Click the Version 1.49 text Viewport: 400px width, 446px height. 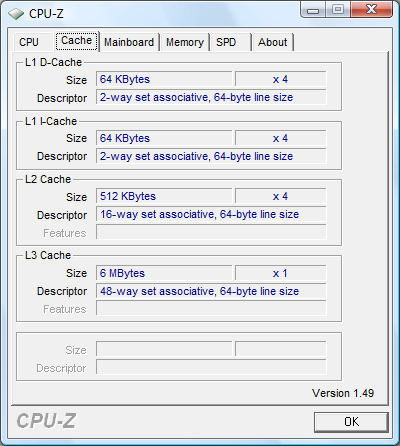click(343, 393)
